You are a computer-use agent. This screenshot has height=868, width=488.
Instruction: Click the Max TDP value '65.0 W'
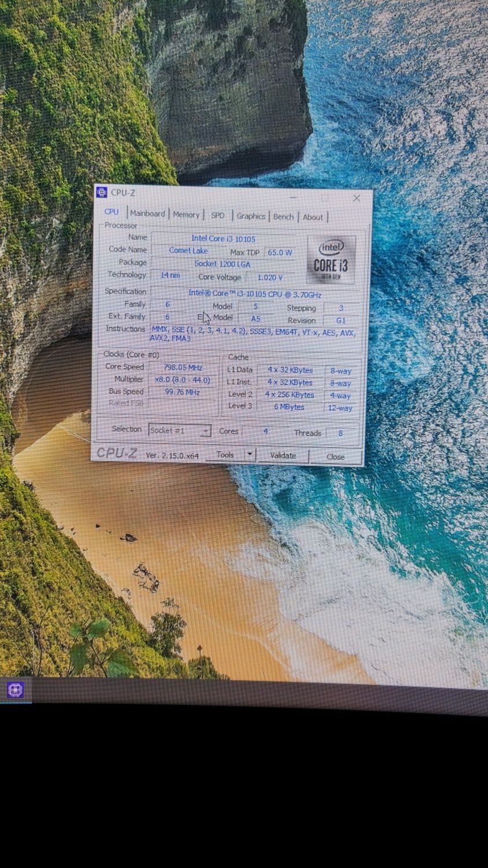coord(280,252)
